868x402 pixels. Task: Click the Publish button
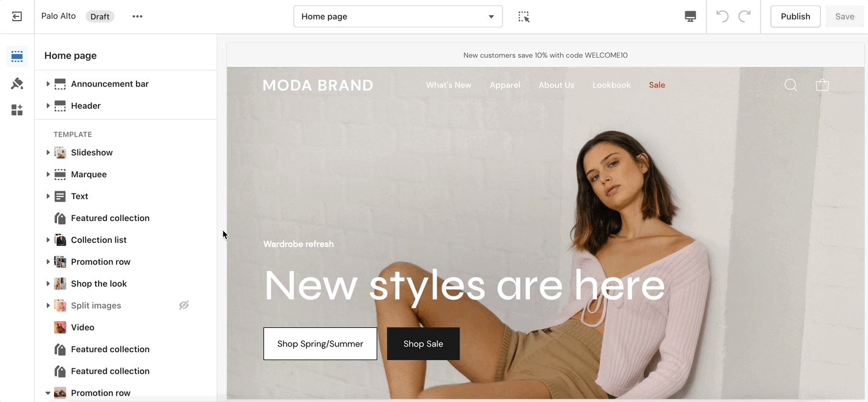pos(795,16)
